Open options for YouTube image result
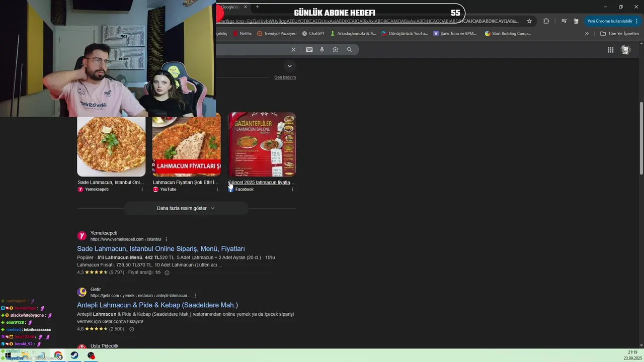644x362 pixels. [x=217, y=190]
